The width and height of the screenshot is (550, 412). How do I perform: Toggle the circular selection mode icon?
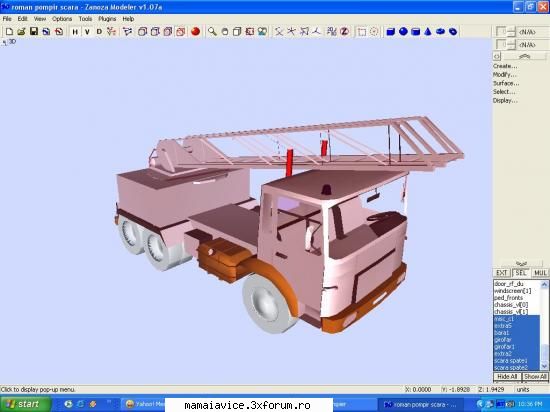pos(374,32)
